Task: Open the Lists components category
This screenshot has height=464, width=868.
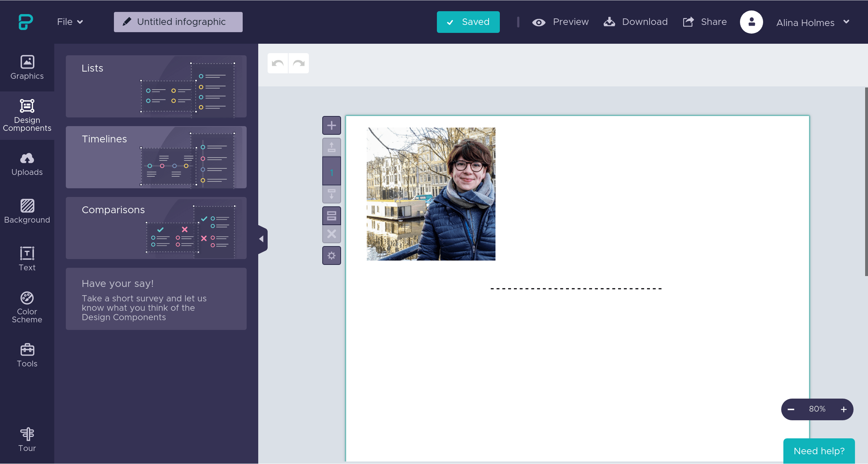Action: [x=156, y=86]
